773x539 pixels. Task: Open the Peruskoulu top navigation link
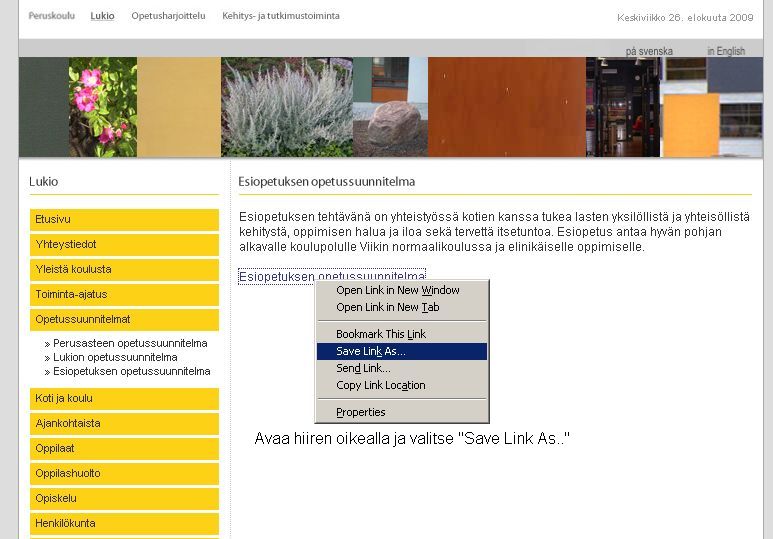click(52, 16)
